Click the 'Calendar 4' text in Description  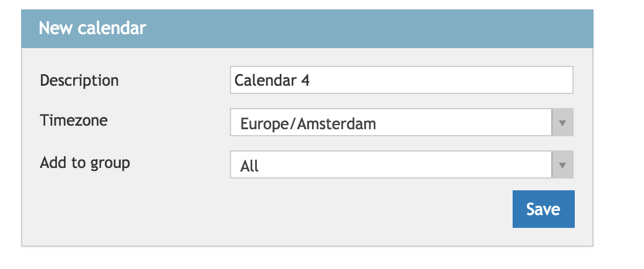272,80
